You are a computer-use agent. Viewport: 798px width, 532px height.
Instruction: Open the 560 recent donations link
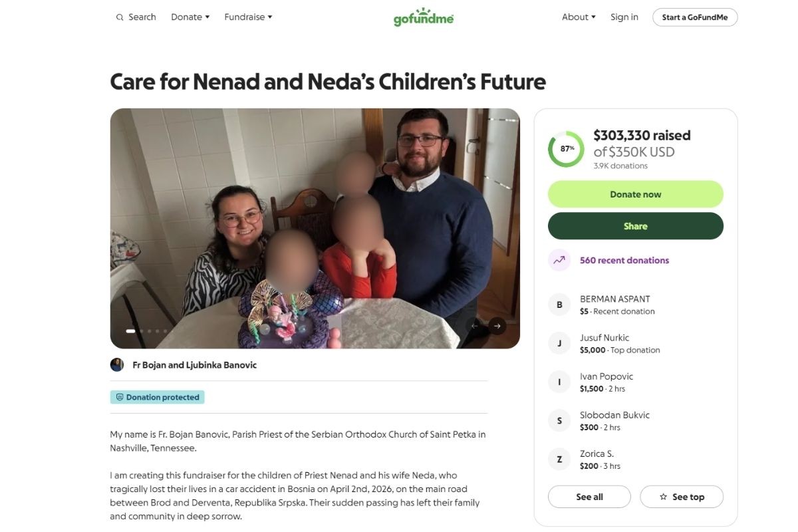click(x=624, y=260)
